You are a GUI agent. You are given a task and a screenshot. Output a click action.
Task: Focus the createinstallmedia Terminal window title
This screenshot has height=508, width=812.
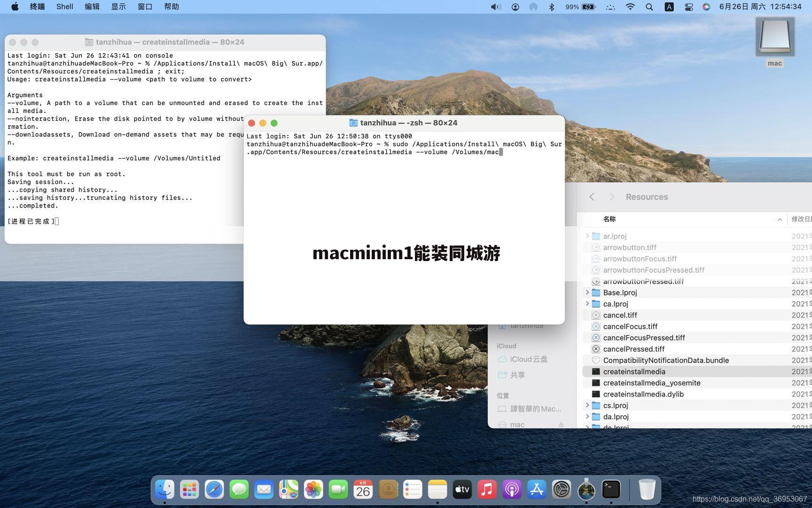click(170, 42)
